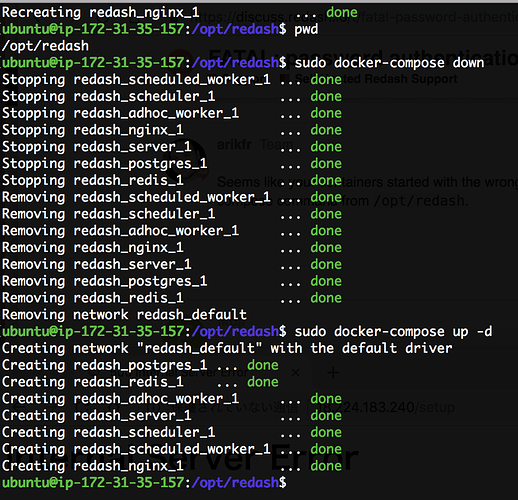Click 'Stopping redash_scheduler_1' text
The width and height of the screenshot is (518, 500).
(108, 96)
